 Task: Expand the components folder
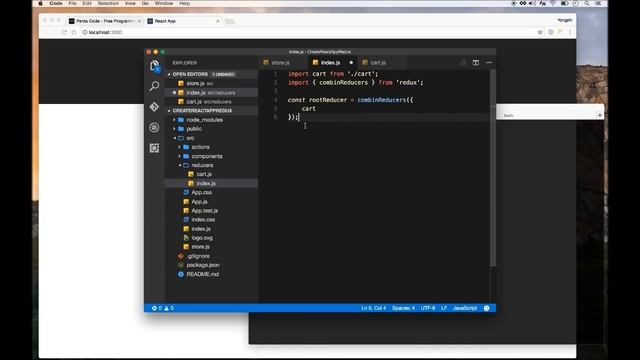click(x=211, y=156)
